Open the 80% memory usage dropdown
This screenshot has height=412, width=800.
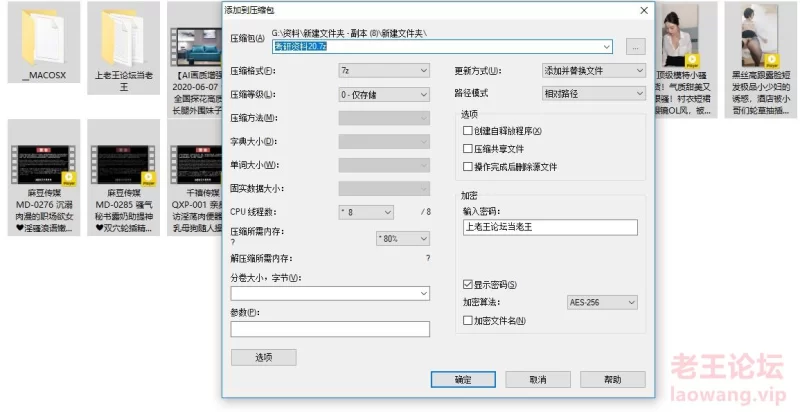tap(403, 238)
